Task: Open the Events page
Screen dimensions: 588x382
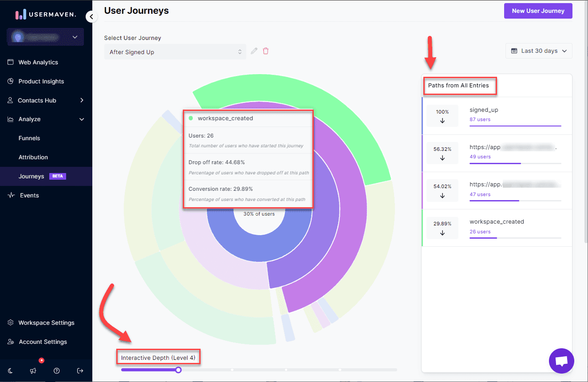Action: [29, 196]
